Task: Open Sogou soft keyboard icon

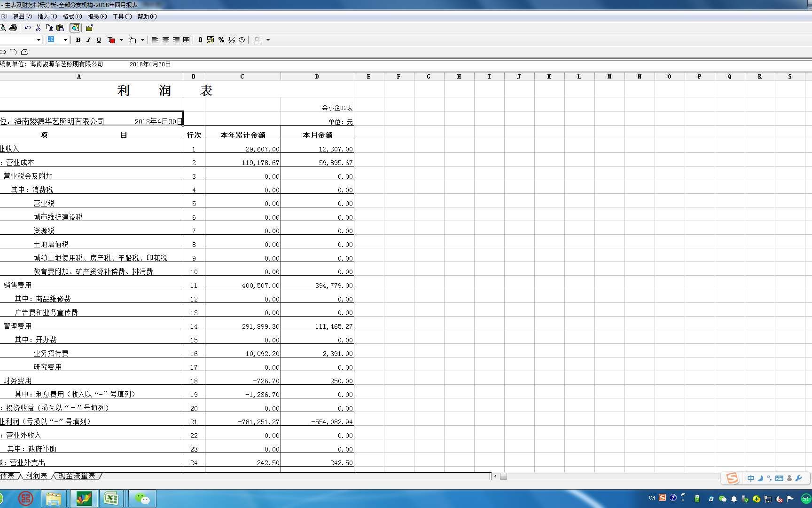Action: pyautogui.click(x=779, y=478)
